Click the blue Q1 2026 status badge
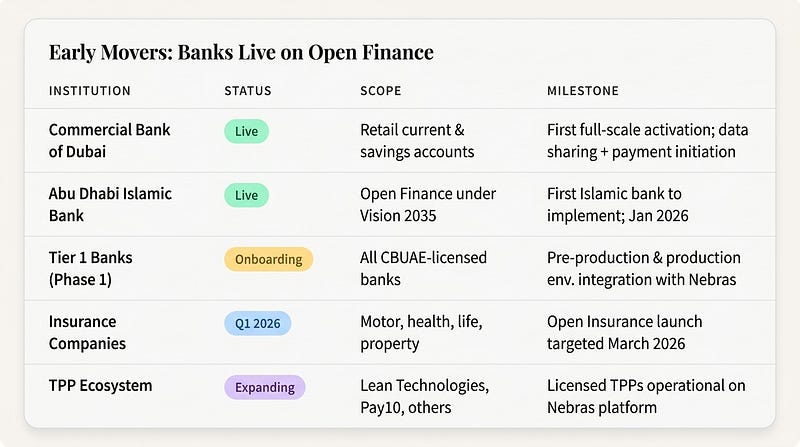800x447 pixels. pyautogui.click(x=260, y=323)
